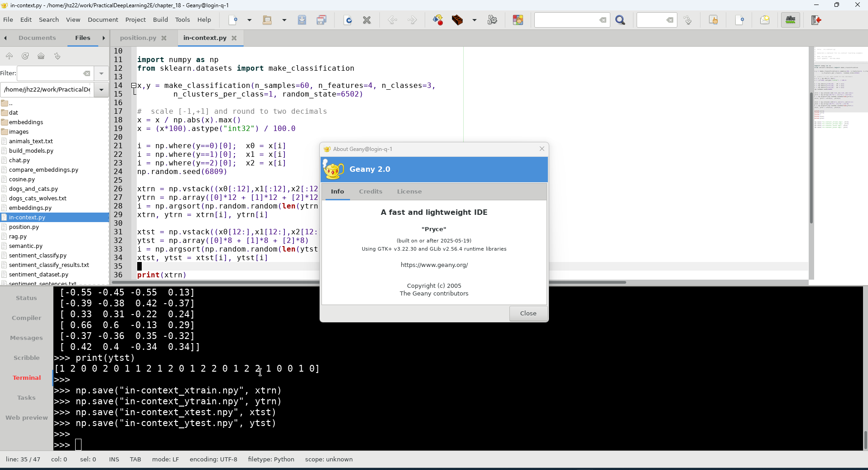Image resolution: width=868 pixels, height=470 pixels.
Task: Open the License tab in About dialog
Action: 409,192
